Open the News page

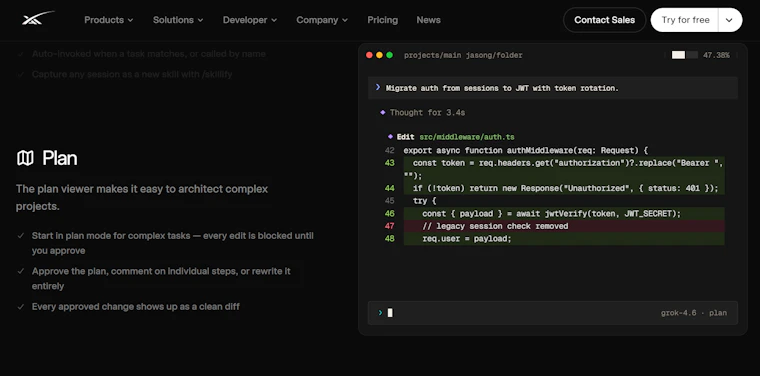[x=428, y=20]
